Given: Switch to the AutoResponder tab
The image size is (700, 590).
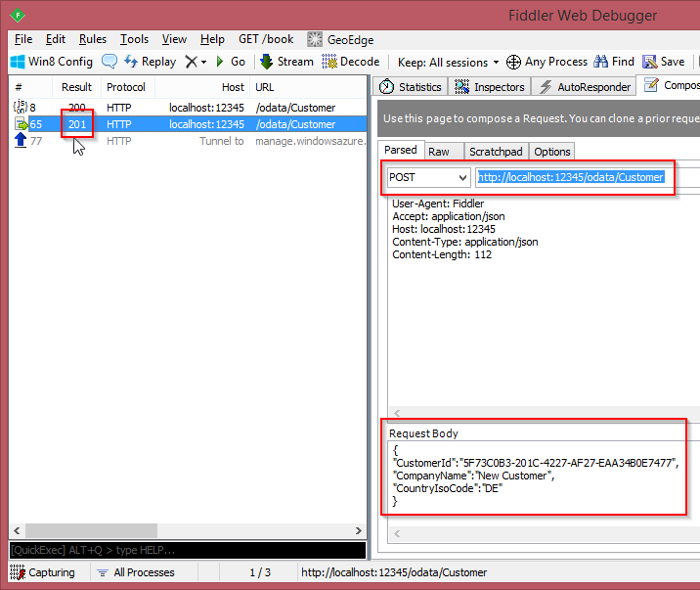Looking at the screenshot, I should click(x=585, y=87).
